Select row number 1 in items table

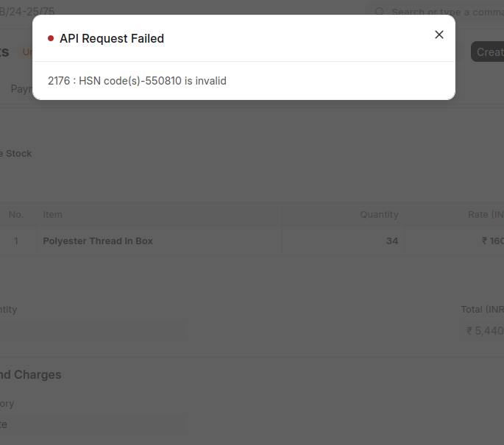(x=16, y=241)
